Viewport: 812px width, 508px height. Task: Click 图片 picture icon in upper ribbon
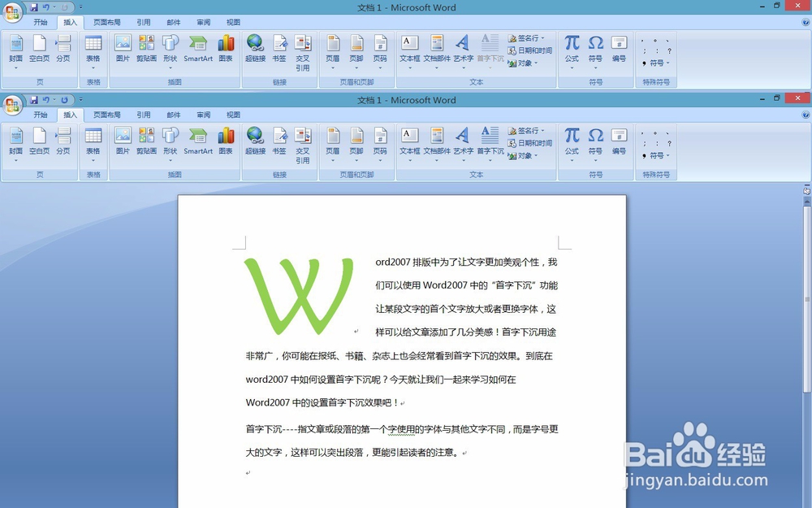123,49
